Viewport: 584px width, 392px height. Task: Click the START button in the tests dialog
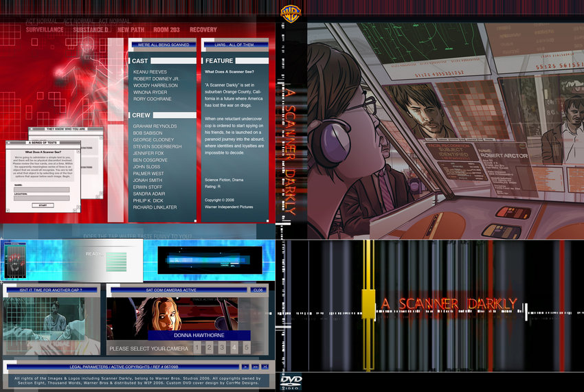pyautogui.click(x=43, y=205)
